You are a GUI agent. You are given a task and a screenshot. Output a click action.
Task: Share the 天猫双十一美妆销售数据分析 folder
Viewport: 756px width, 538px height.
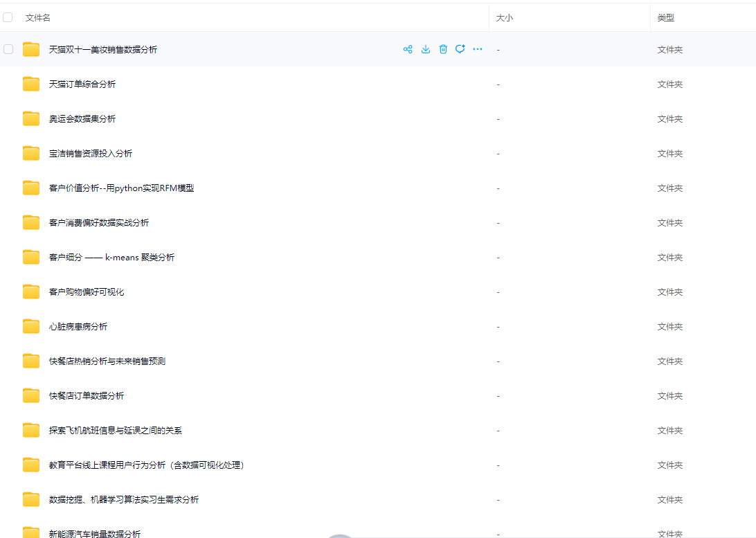(x=408, y=49)
